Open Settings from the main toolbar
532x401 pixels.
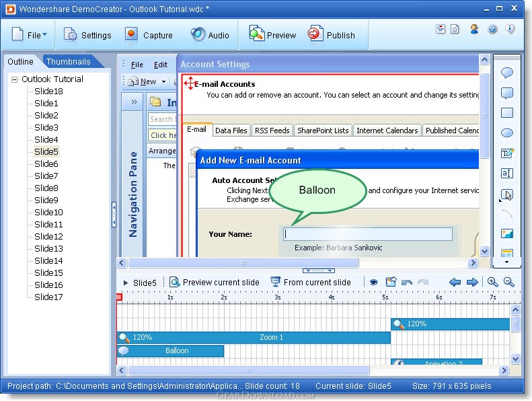(87, 35)
